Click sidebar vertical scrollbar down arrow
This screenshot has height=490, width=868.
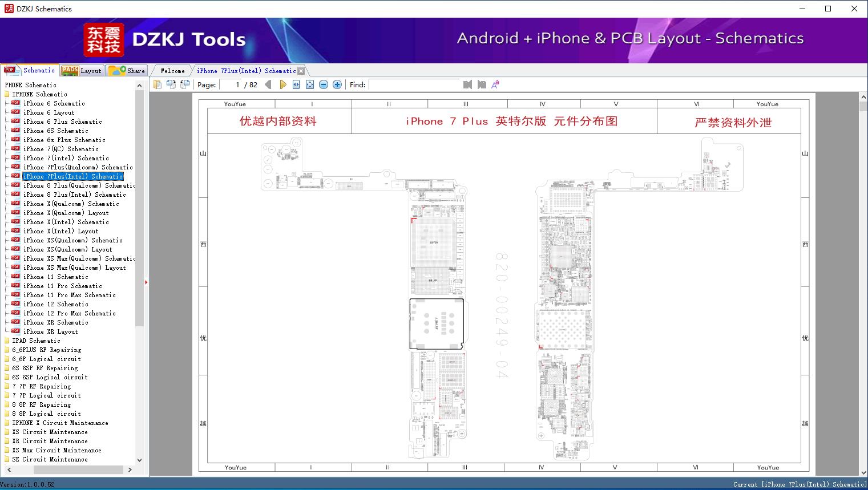click(x=139, y=460)
